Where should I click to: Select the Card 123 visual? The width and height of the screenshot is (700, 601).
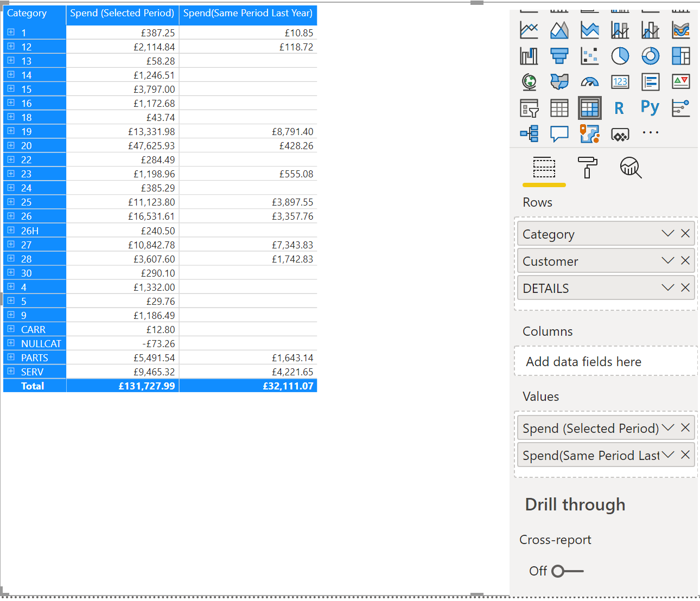coord(620,82)
